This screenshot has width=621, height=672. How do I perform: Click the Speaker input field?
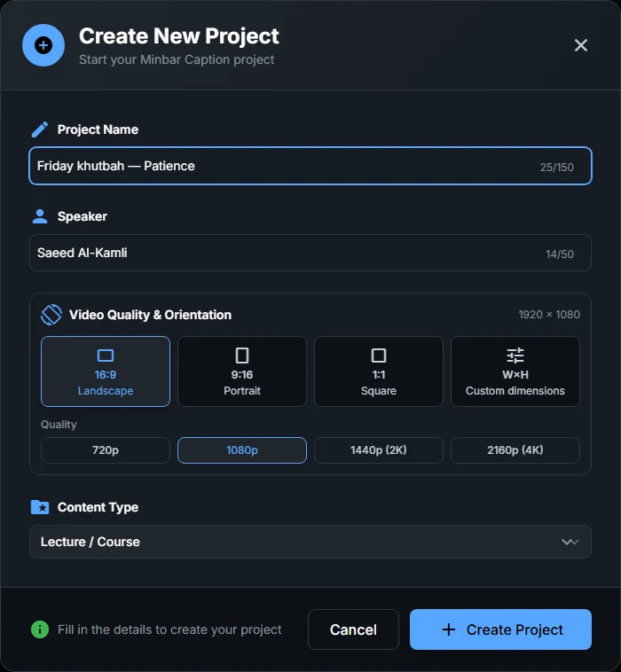[310, 253]
